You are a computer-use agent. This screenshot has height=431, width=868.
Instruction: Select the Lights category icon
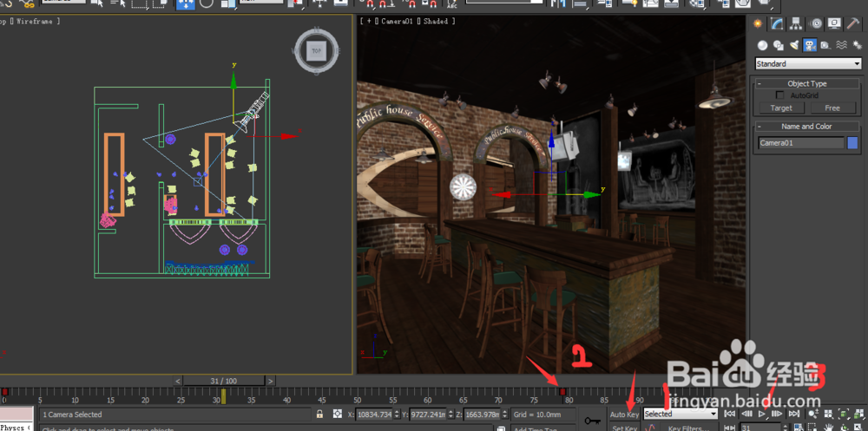coord(794,45)
